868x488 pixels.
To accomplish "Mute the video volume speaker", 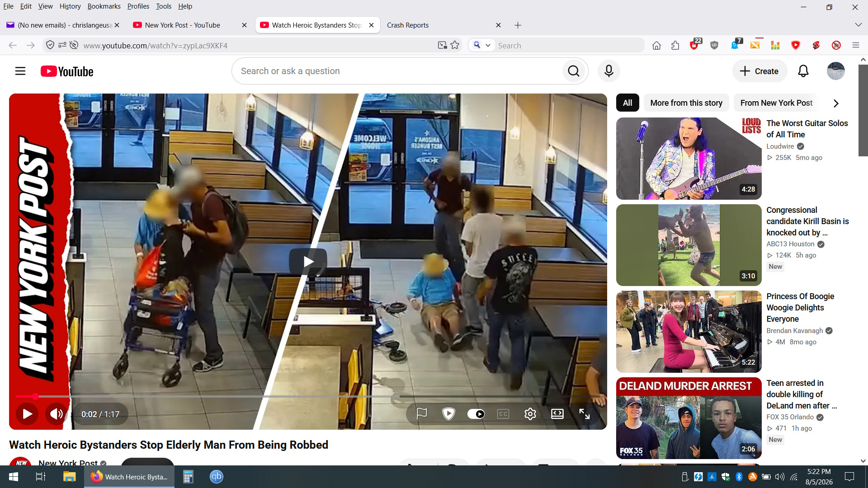I will click(56, 414).
